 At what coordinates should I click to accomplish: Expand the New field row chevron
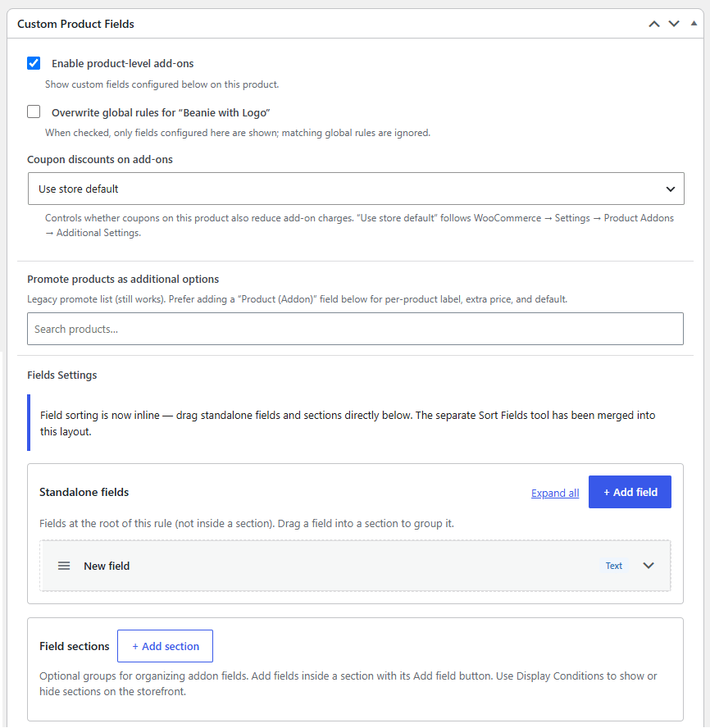point(649,566)
